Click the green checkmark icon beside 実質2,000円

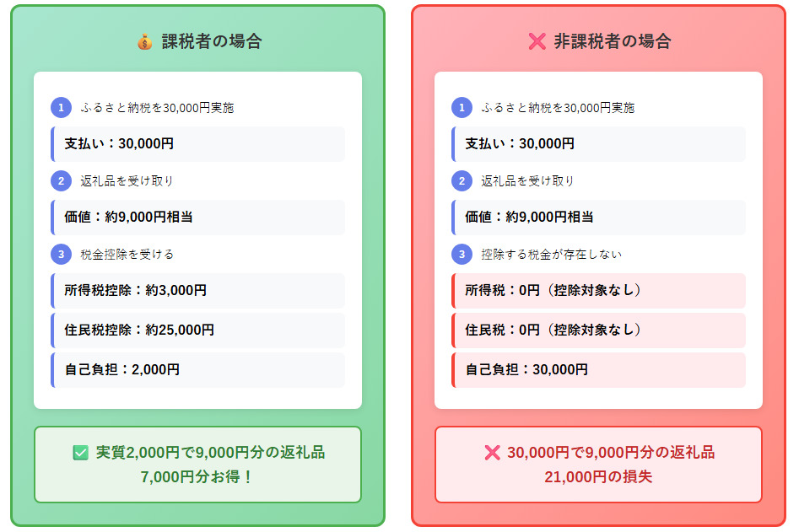click(x=81, y=454)
